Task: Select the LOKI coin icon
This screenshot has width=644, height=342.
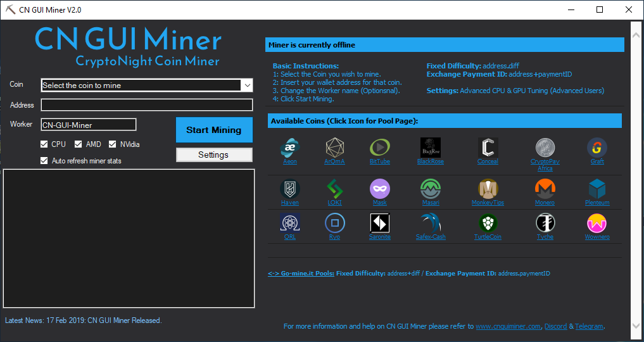Action: click(334, 189)
